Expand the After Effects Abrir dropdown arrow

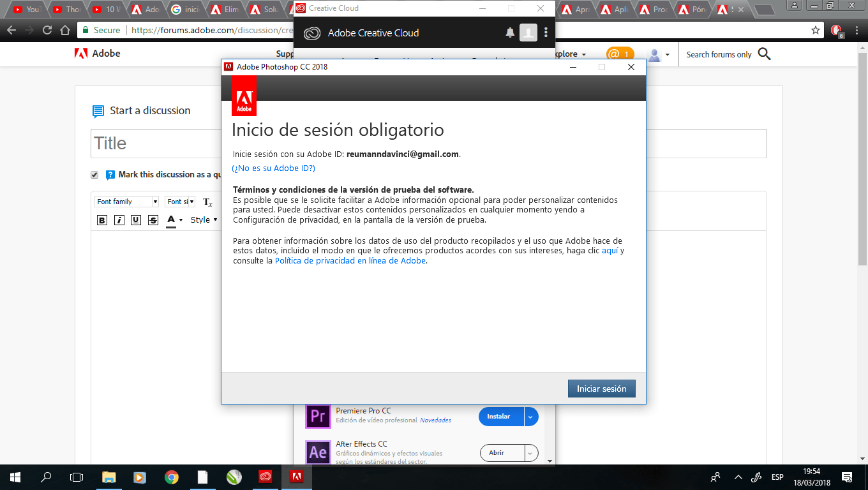click(x=531, y=453)
